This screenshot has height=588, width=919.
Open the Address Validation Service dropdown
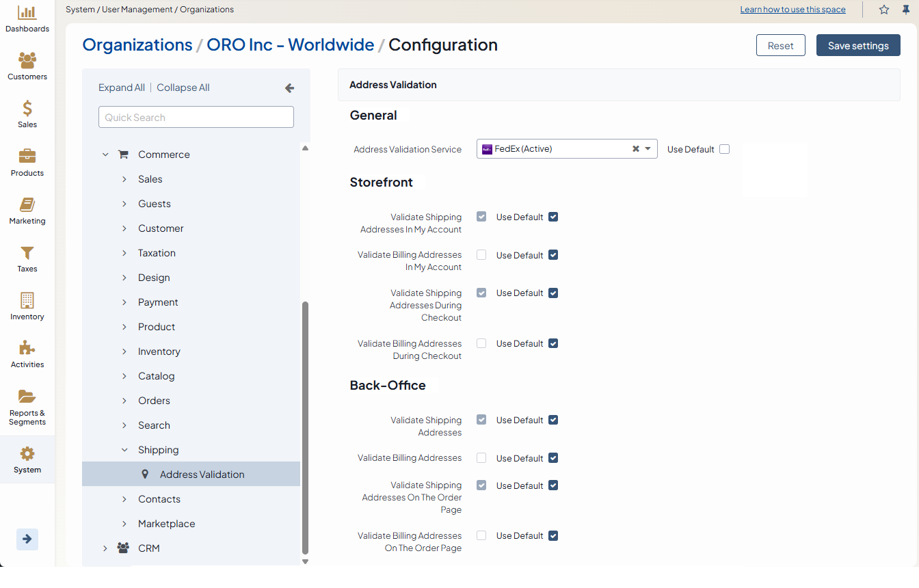point(648,149)
